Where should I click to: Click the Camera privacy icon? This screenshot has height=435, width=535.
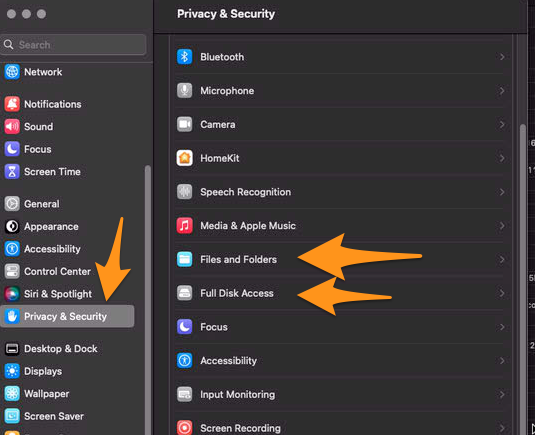pos(185,124)
